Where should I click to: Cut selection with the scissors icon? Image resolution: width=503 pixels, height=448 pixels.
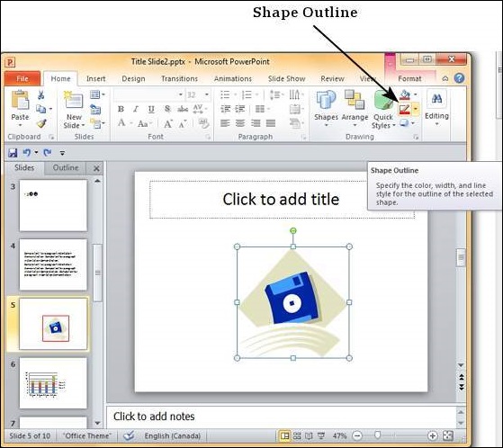pos(41,94)
